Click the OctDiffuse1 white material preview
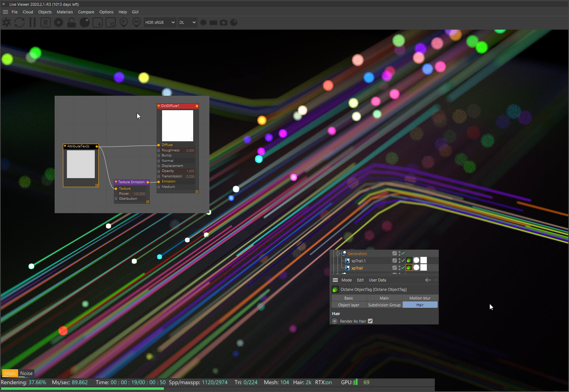Screen dimensions: 569x392 pyautogui.click(x=178, y=126)
